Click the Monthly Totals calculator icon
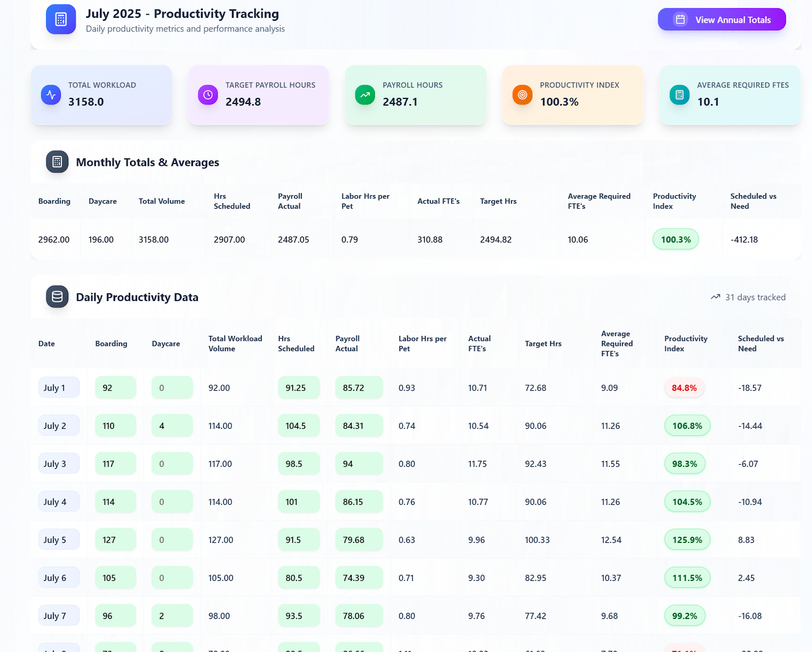Viewport: 812px width, 652px height. pyautogui.click(x=57, y=162)
